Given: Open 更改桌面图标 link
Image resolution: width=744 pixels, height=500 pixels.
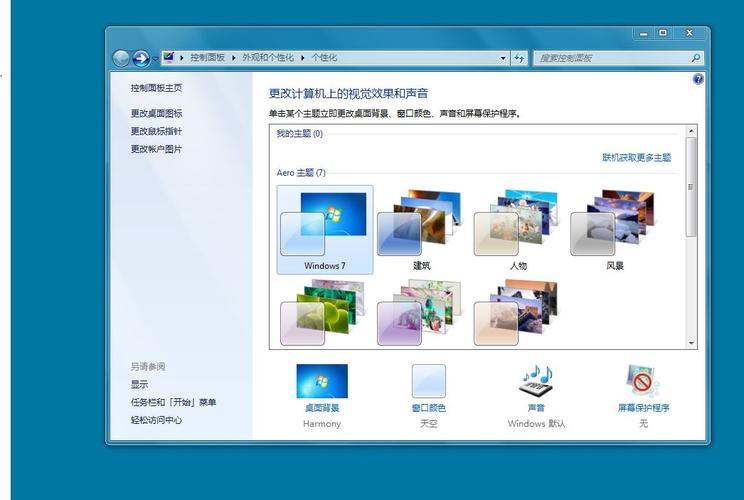Looking at the screenshot, I should click(156, 113).
